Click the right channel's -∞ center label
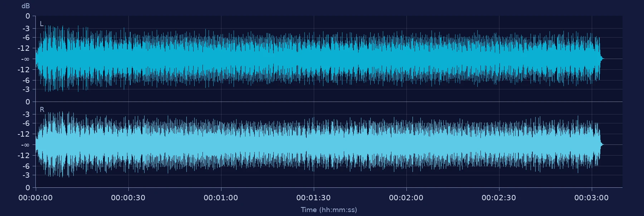 (x=25, y=145)
